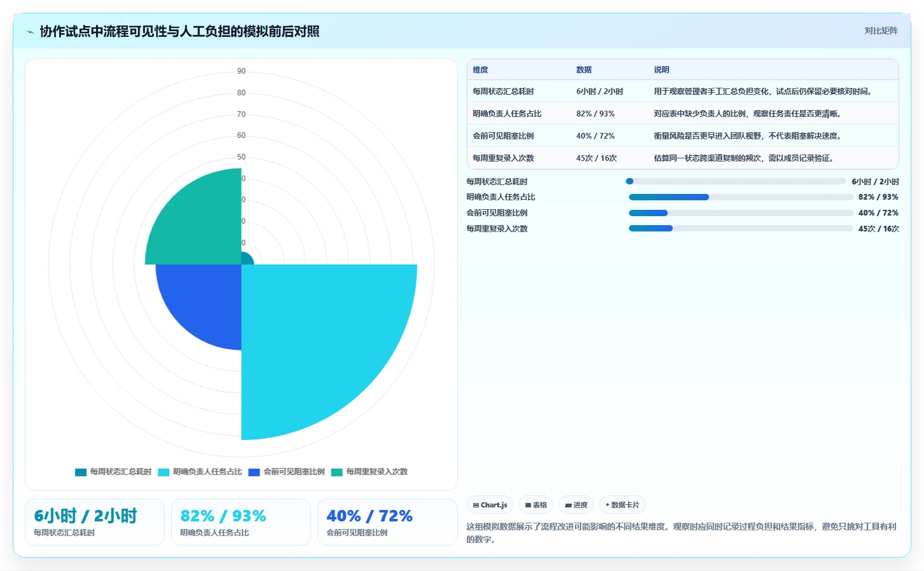Click 明确负责人任务占比 legend label

pyautogui.click(x=207, y=472)
